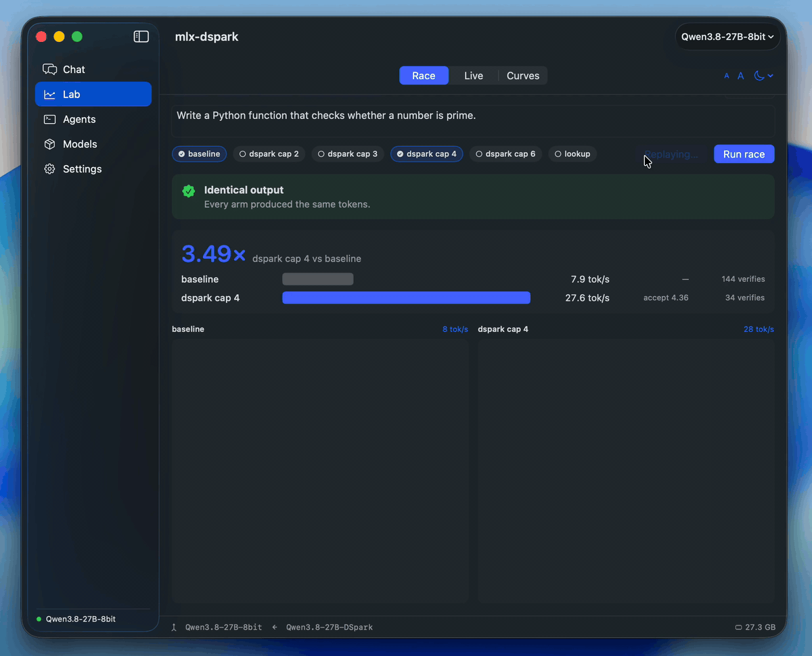Click the dspark cap 4 output pane
Image resolution: width=812 pixels, height=656 pixels.
626,471
